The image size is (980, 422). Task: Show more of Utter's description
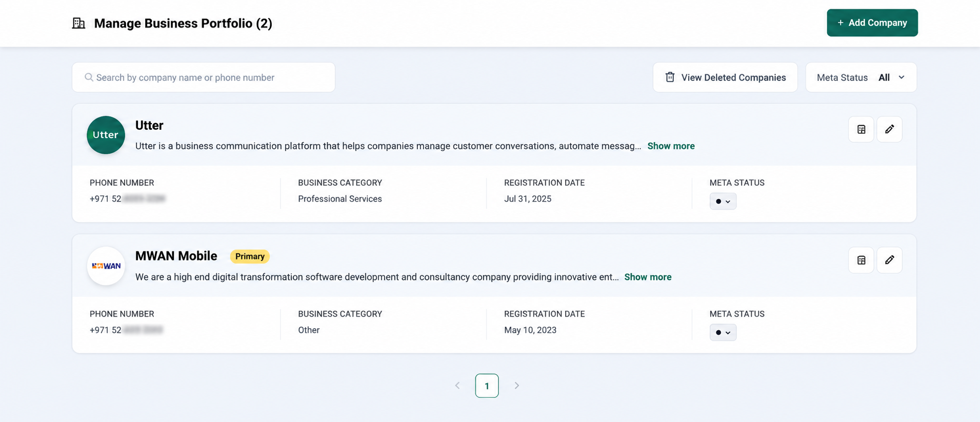tap(671, 146)
